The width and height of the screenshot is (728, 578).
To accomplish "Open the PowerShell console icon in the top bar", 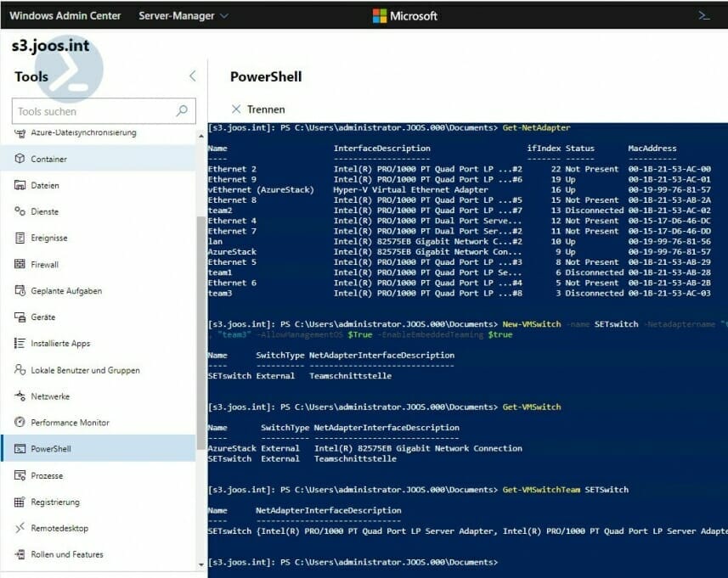I will (x=704, y=16).
